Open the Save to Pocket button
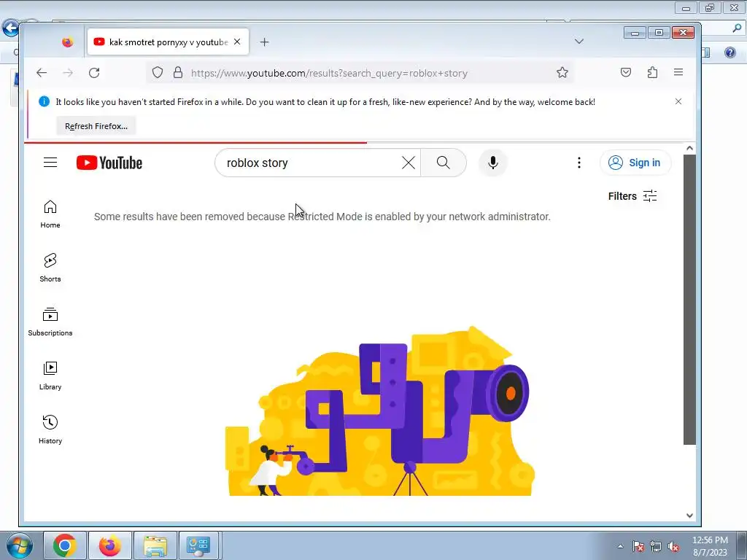This screenshot has width=747, height=560. click(x=626, y=72)
